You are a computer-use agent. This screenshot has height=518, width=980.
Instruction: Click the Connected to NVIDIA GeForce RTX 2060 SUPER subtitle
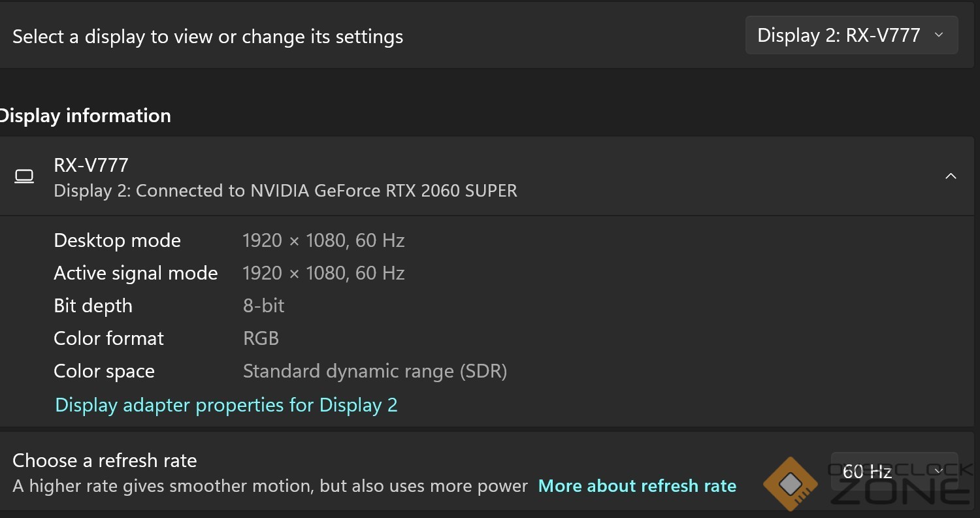[286, 191]
